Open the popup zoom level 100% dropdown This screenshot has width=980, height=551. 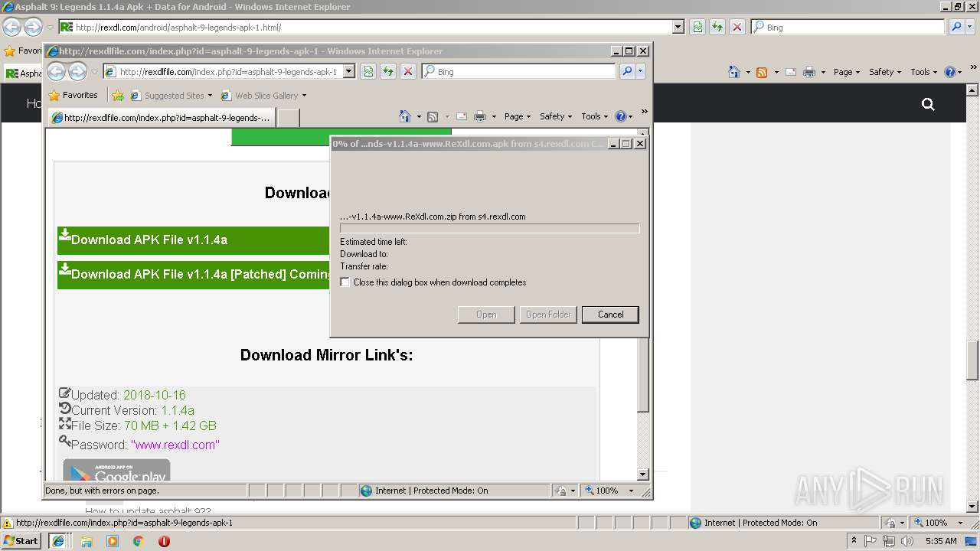[x=631, y=491]
